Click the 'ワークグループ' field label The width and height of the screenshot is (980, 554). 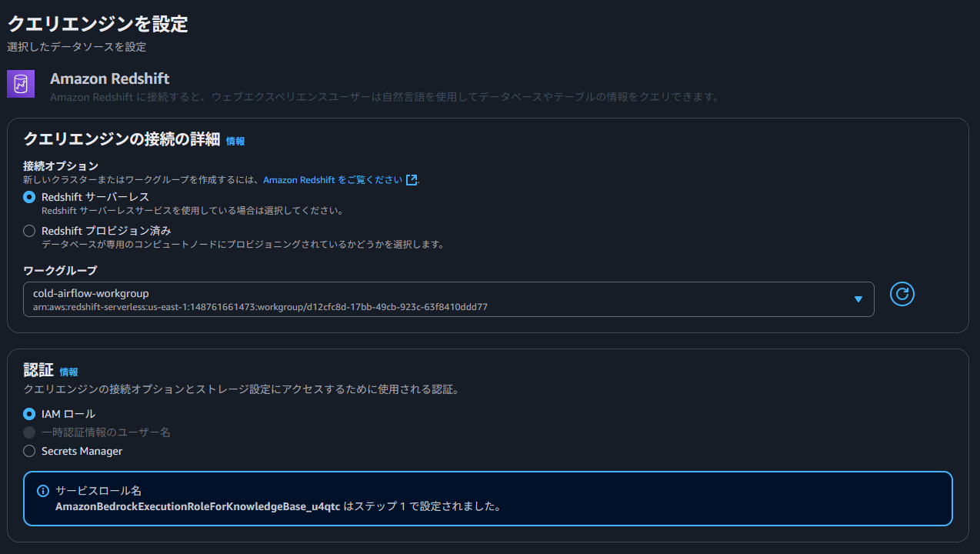[60, 270]
